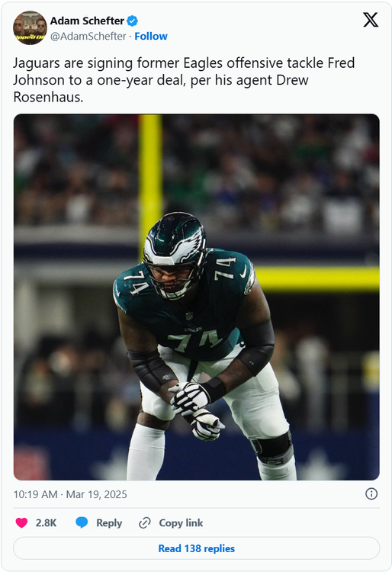Click the chain link copy icon

145,522
